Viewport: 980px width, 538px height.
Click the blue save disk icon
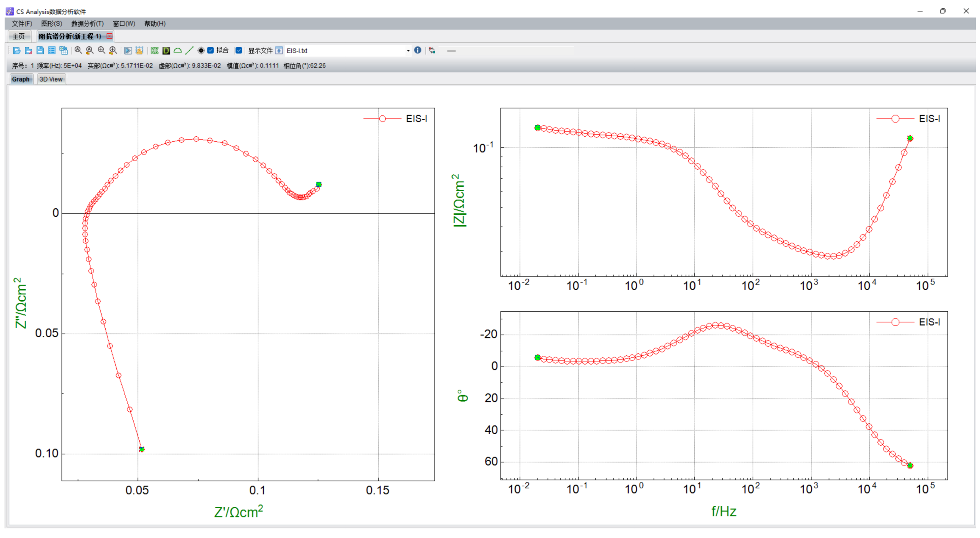[x=40, y=51]
